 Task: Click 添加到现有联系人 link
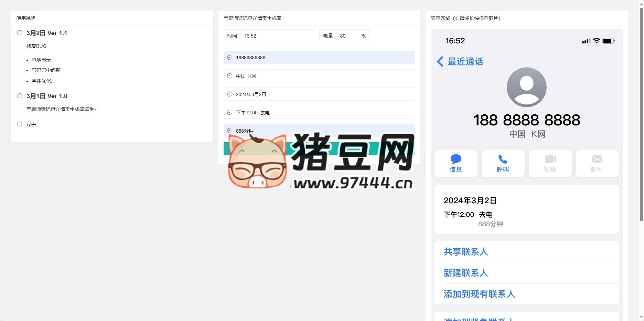(479, 294)
